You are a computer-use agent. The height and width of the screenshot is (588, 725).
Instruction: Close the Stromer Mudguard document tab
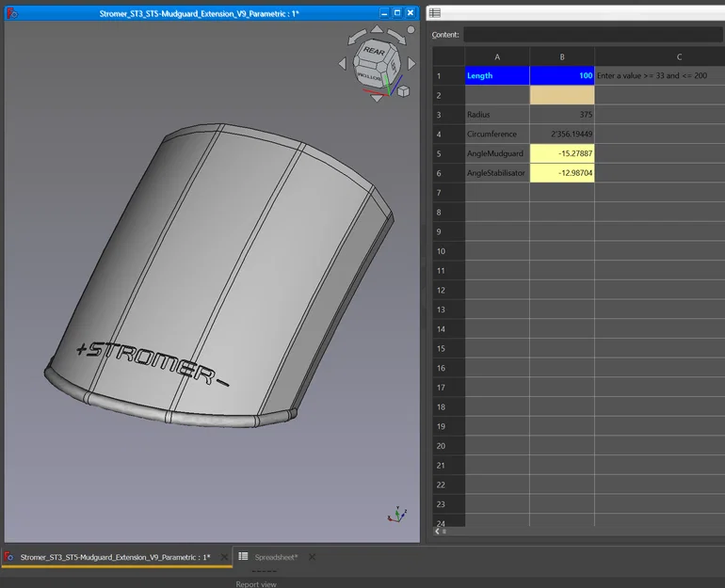224,557
